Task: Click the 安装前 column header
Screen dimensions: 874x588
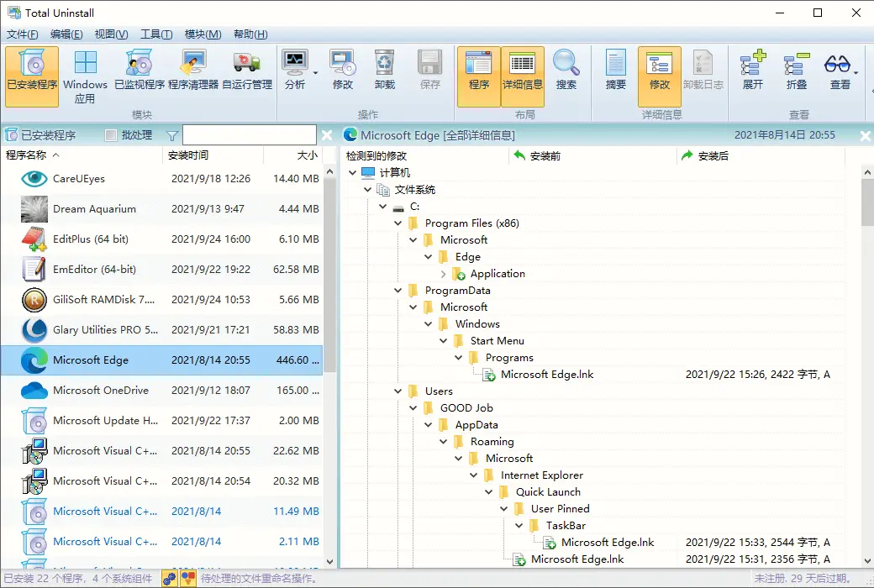Action: [593, 155]
